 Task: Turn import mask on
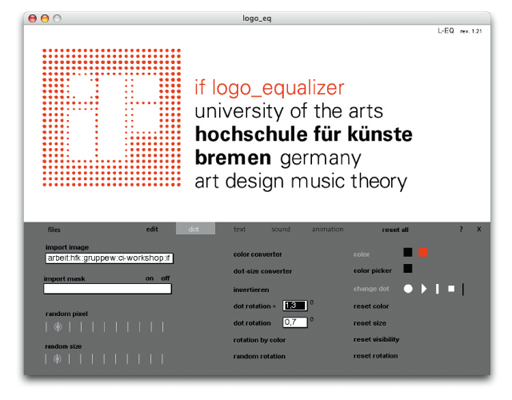point(149,278)
